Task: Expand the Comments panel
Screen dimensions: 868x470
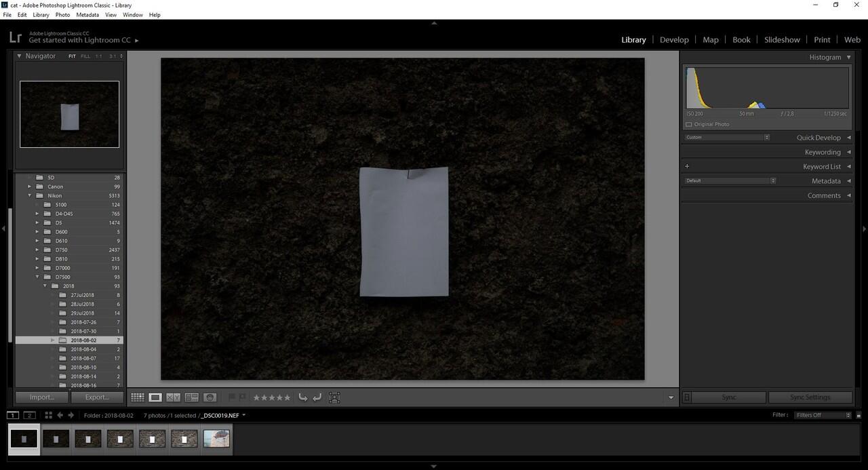Action: (x=848, y=195)
